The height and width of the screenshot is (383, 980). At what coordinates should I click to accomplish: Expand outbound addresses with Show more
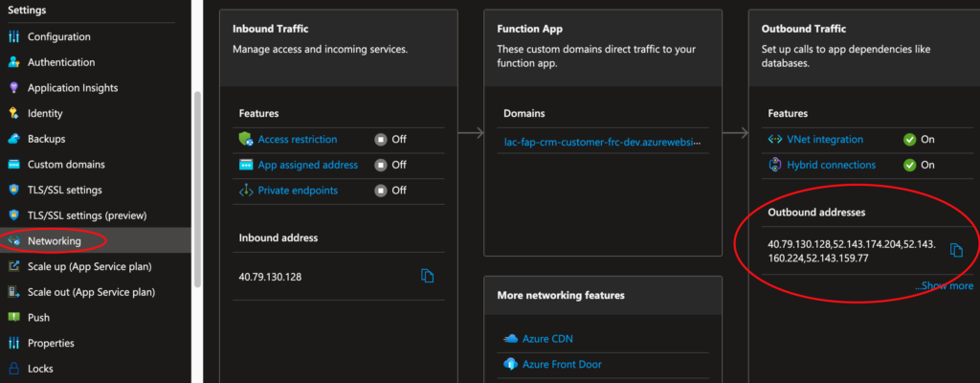point(944,285)
